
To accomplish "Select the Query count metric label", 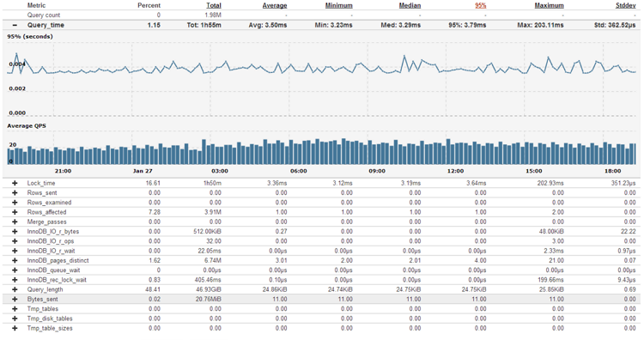I will (x=44, y=15).
